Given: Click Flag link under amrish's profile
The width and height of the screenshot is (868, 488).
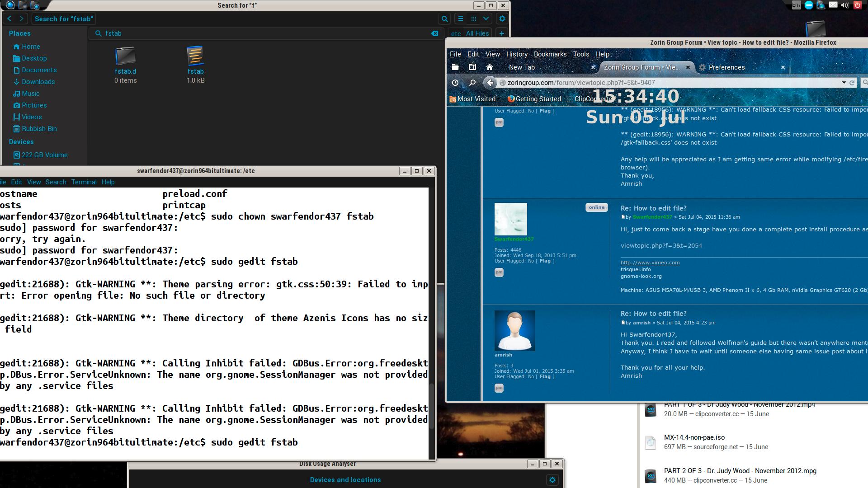Looking at the screenshot, I should point(545,376).
